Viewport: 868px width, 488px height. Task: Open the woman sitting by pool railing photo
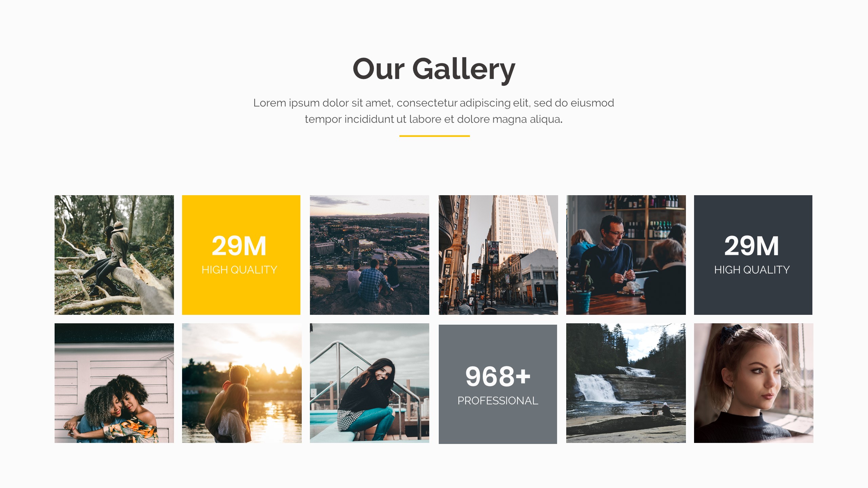click(370, 383)
